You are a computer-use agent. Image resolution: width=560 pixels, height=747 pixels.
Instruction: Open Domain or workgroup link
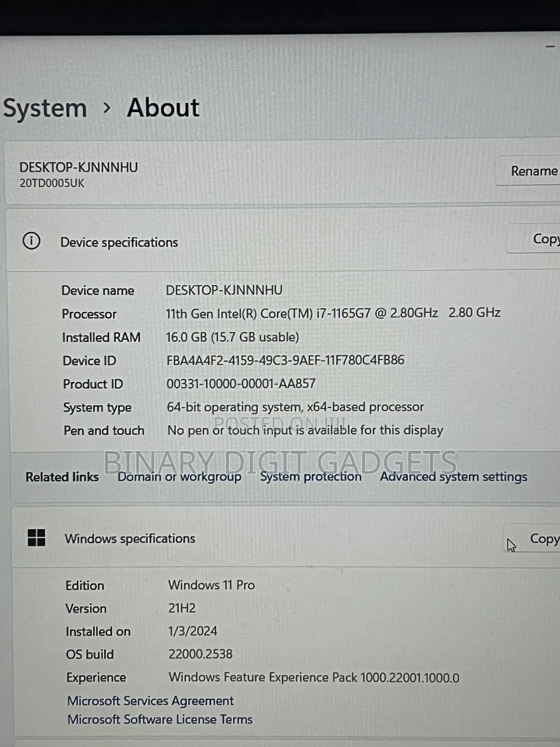179,477
